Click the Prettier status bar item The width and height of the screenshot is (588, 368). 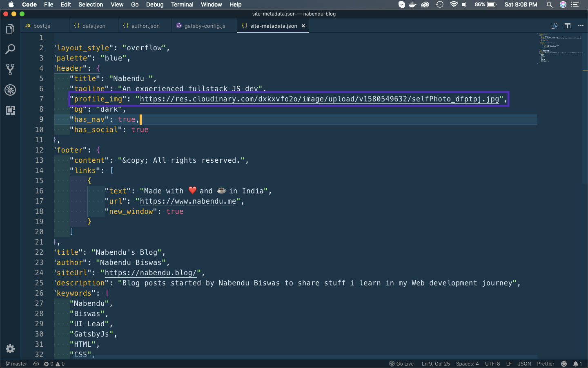(546, 364)
